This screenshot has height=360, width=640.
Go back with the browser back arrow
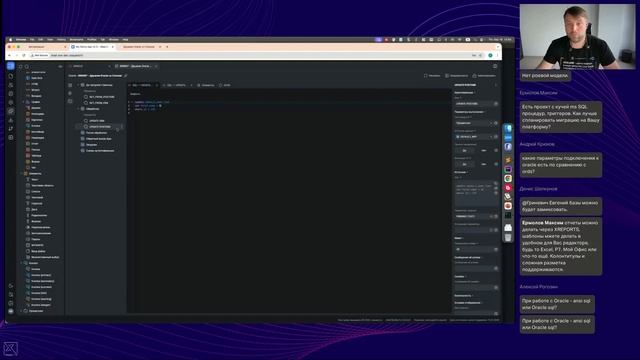click(10, 55)
